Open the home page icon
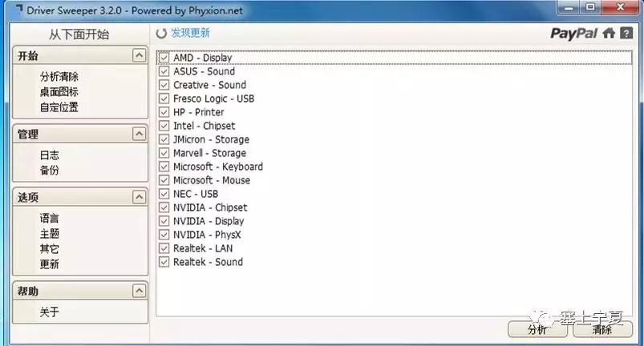 point(609,33)
